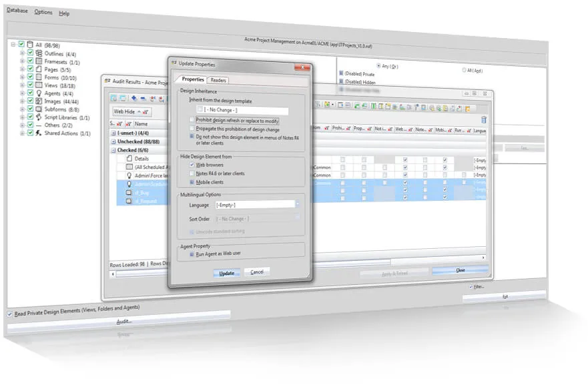This screenshot has height=387, width=588.
Task: Click filter icon on Mobi... column header
Action: click(x=450, y=129)
